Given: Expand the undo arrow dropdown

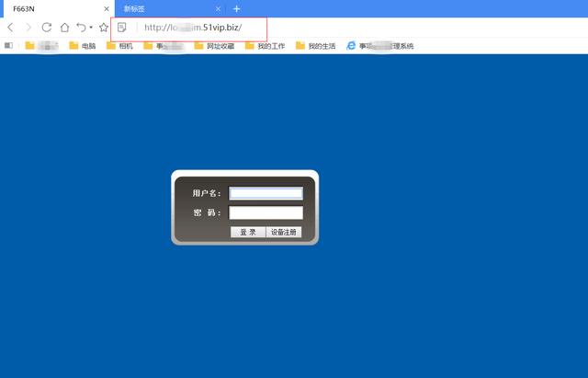Looking at the screenshot, I should pyautogui.click(x=91, y=28).
